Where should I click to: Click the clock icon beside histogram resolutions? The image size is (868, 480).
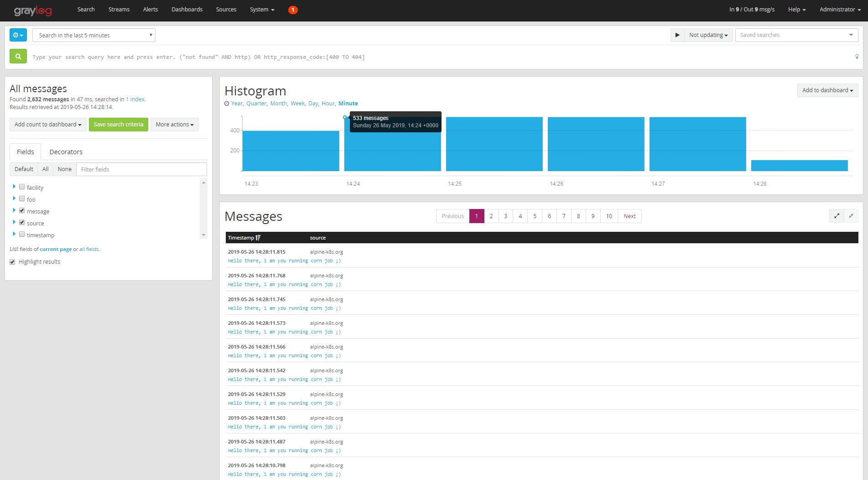[x=227, y=104]
